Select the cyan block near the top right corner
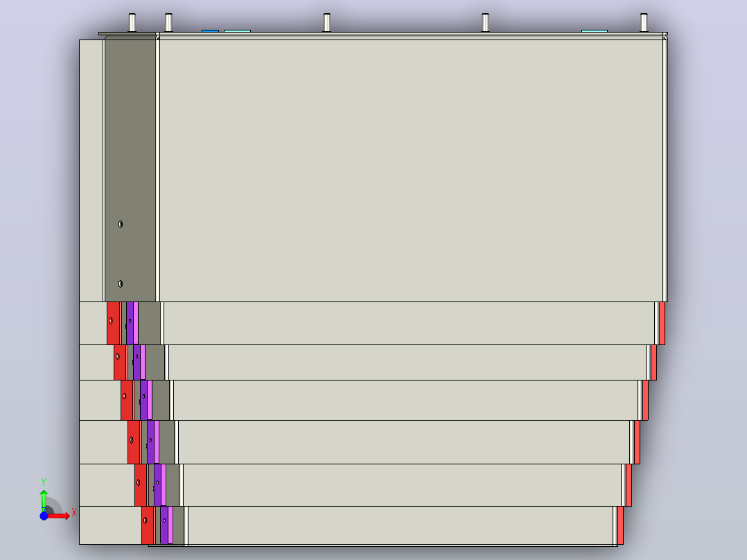The image size is (747, 560). point(595,31)
